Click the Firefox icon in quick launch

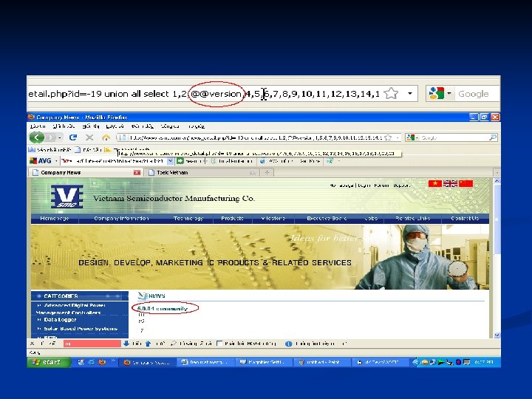pos(102,362)
